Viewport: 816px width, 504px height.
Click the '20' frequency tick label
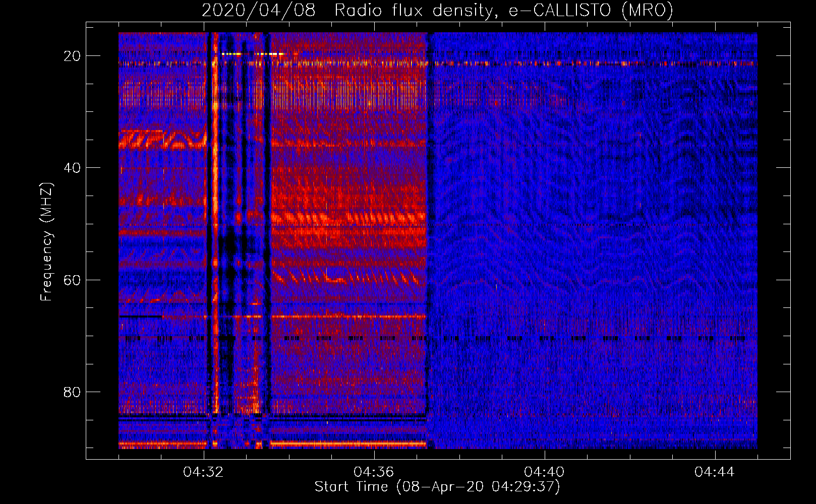72,56
